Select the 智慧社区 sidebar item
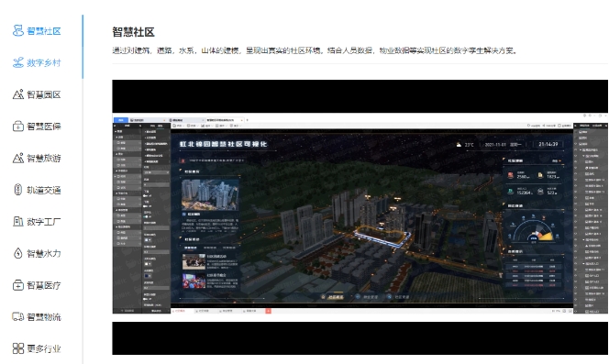Screen dimensions: 609x364 [x=37, y=30]
